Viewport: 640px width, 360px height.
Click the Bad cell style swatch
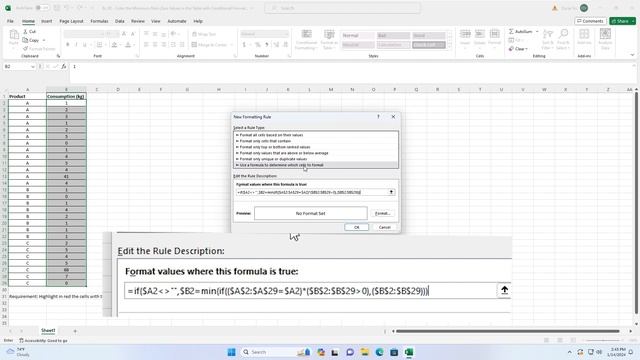(x=393, y=36)
